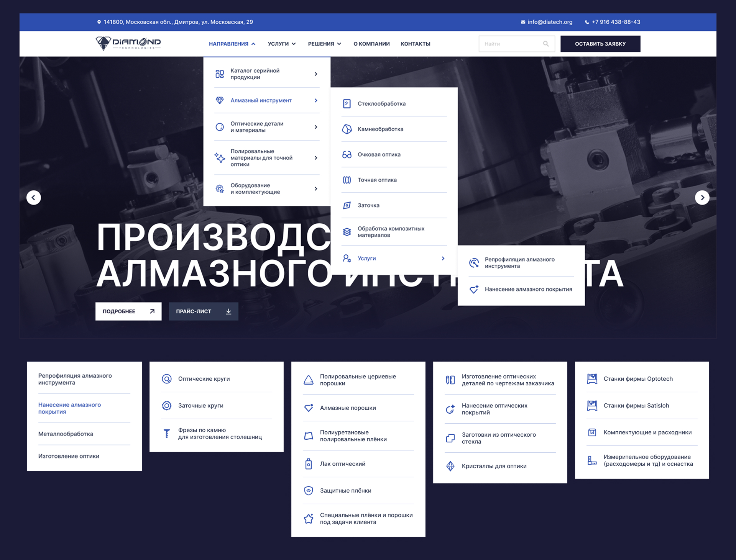736x560 pixels.
Task: Open the О компании menu item
Action: [371, 44]
